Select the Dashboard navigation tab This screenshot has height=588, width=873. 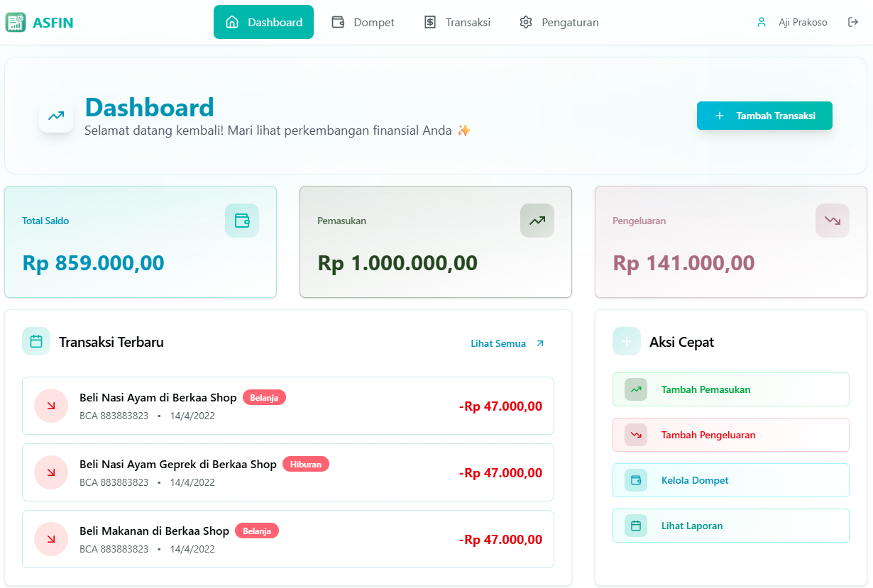click(x=263, y=22)
